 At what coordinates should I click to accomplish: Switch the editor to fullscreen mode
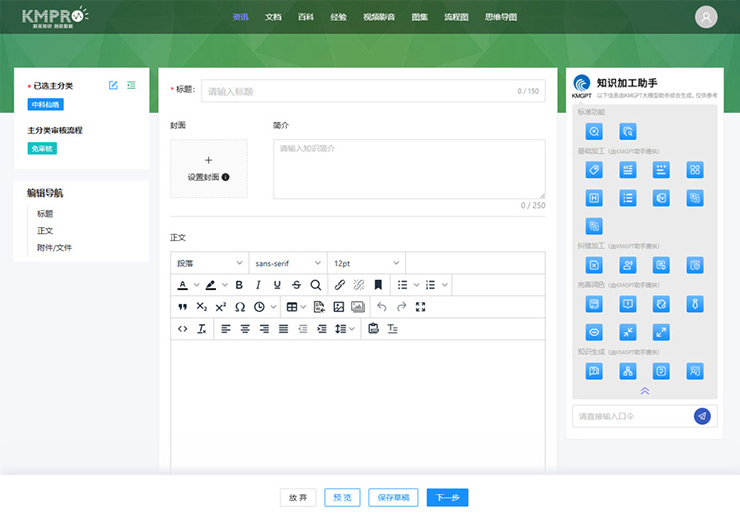[x=420, y=307]
